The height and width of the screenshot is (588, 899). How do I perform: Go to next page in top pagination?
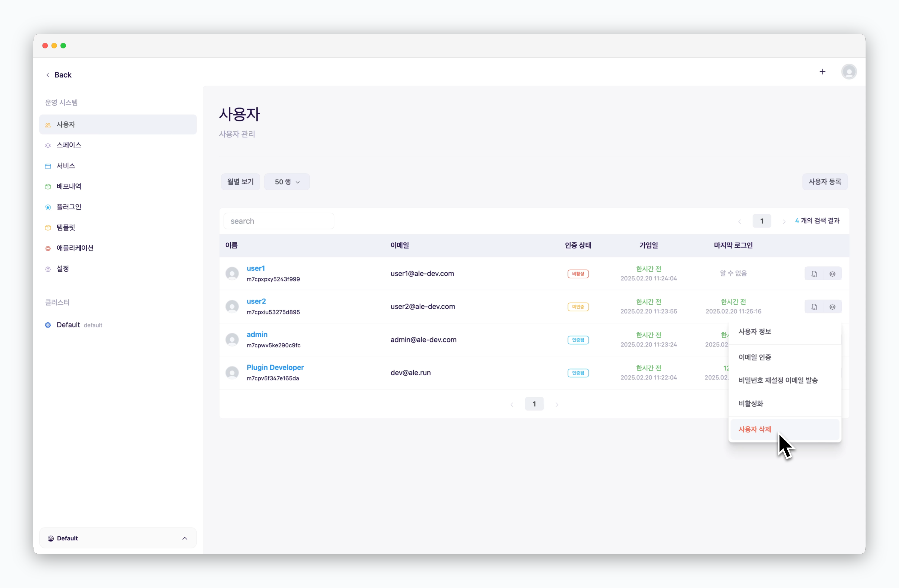click(x=784, y=221)
